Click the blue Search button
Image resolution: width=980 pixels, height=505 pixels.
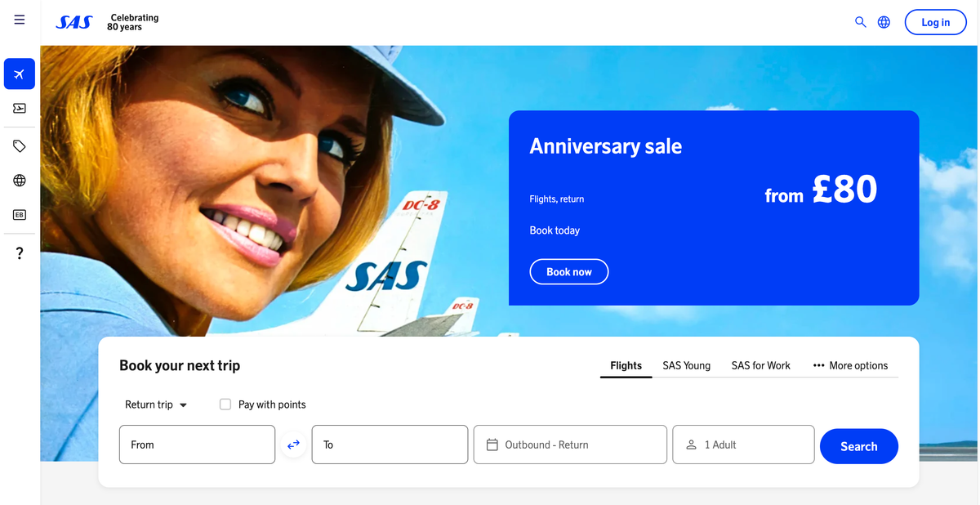[x=858, y=446]
